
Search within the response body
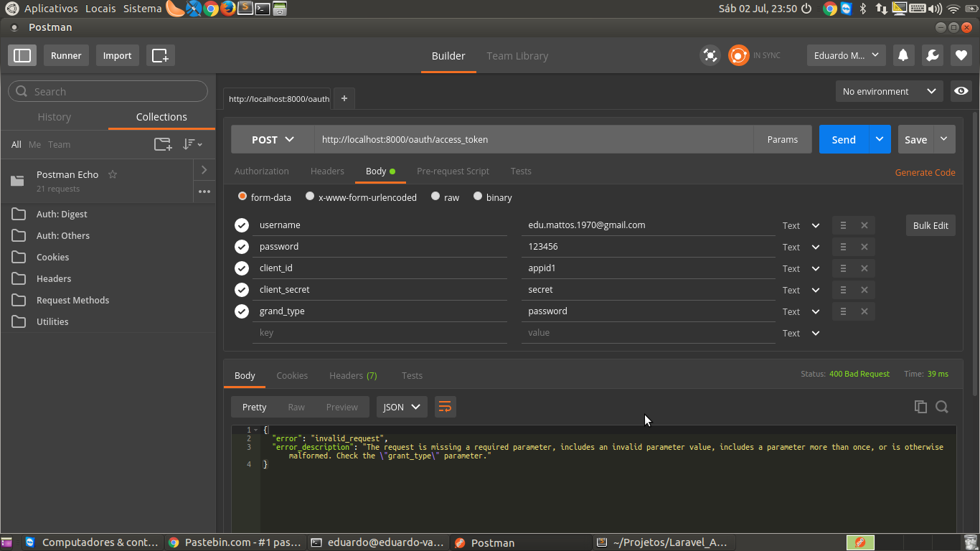tap(942, 407)
